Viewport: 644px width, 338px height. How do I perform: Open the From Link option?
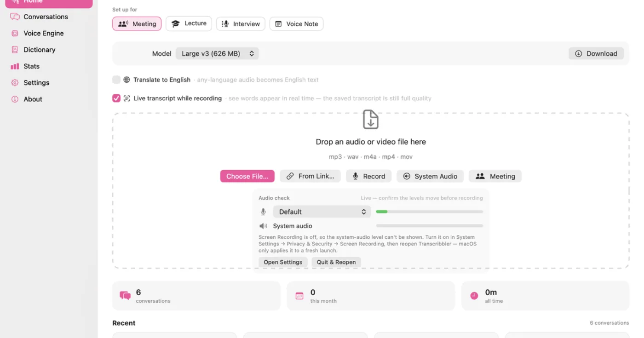310,176
